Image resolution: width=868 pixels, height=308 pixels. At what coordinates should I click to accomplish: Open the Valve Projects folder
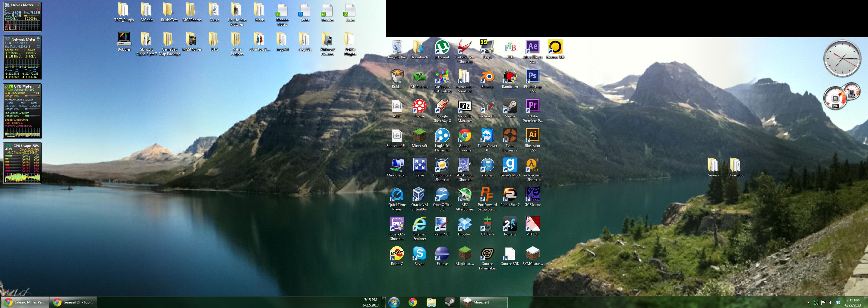click(237, 44)
